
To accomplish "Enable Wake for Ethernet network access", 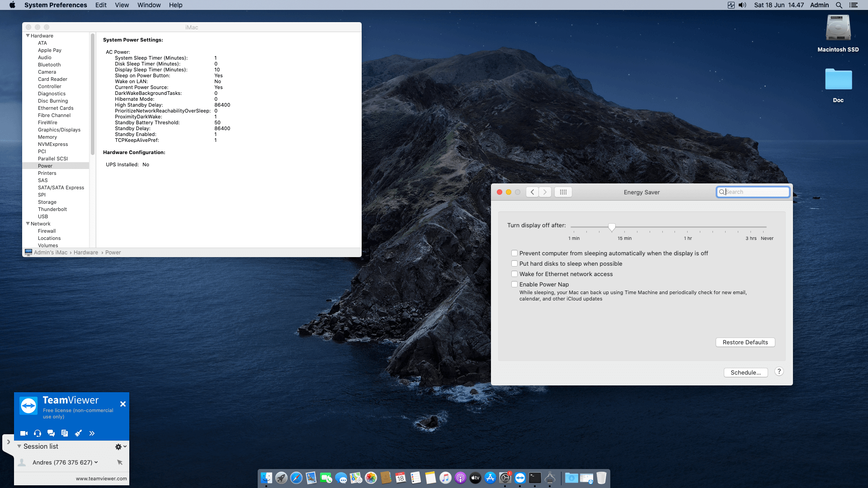I will coord(514,274).
